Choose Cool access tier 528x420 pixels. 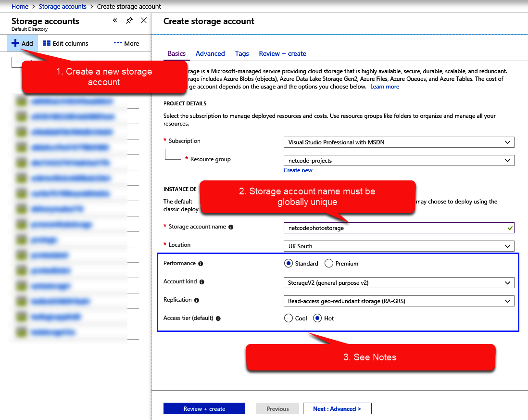(x=289, y=318)
